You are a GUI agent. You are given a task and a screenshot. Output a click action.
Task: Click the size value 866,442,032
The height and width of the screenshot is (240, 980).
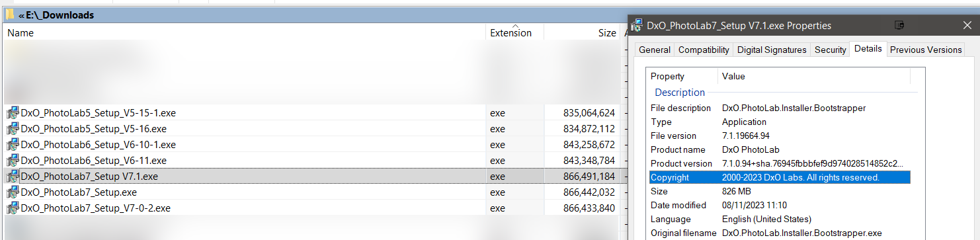[589, 192]
